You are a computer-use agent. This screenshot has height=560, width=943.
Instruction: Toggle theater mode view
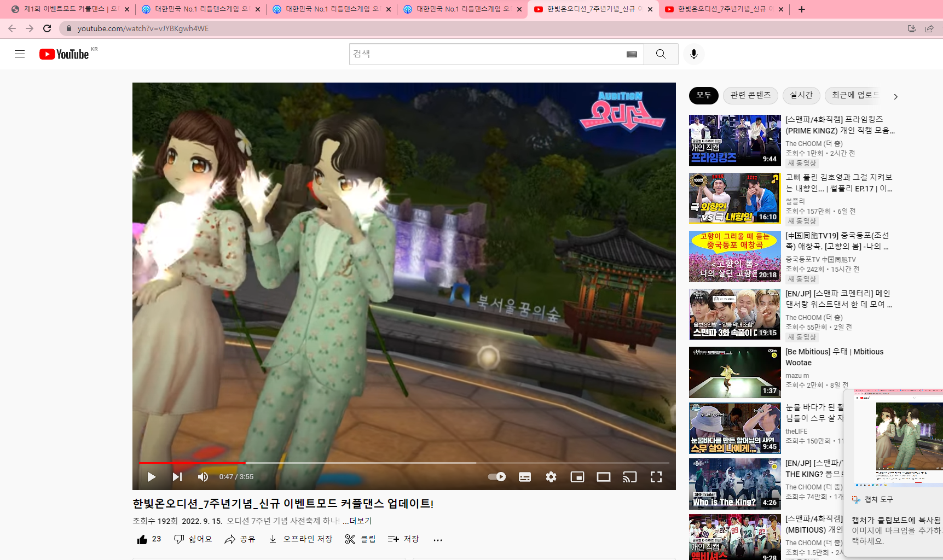604,477
